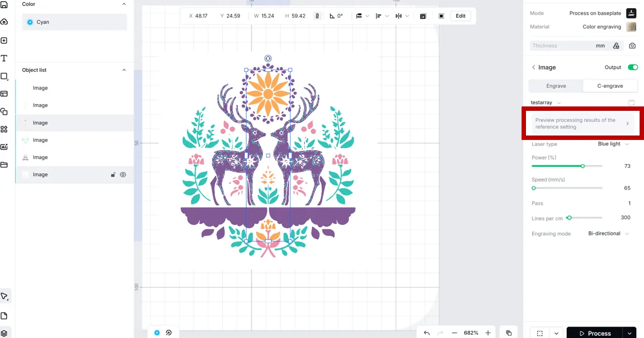Open the align objects dropdown
This screenshot has width=644, height=338.
coord(382,16)
